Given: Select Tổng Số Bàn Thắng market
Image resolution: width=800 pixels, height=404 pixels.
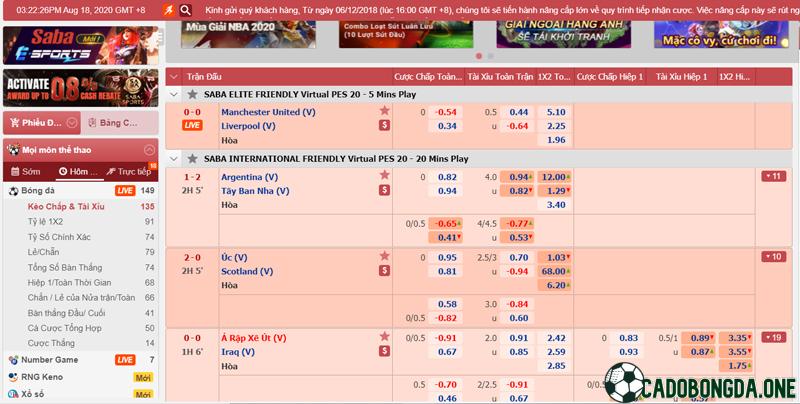Looking at the screenshot, I should (65, 267).
